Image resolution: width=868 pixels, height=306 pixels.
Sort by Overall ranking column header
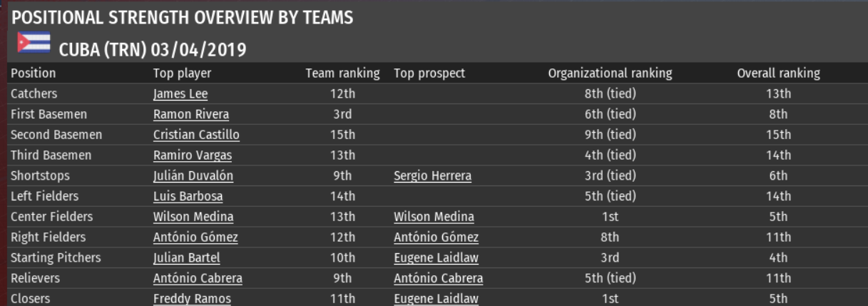click(778, 73)
